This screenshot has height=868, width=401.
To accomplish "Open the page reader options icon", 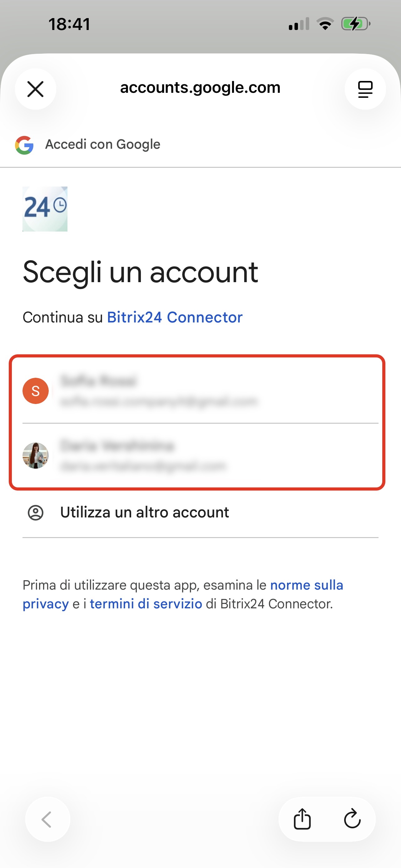I will 365,89.
